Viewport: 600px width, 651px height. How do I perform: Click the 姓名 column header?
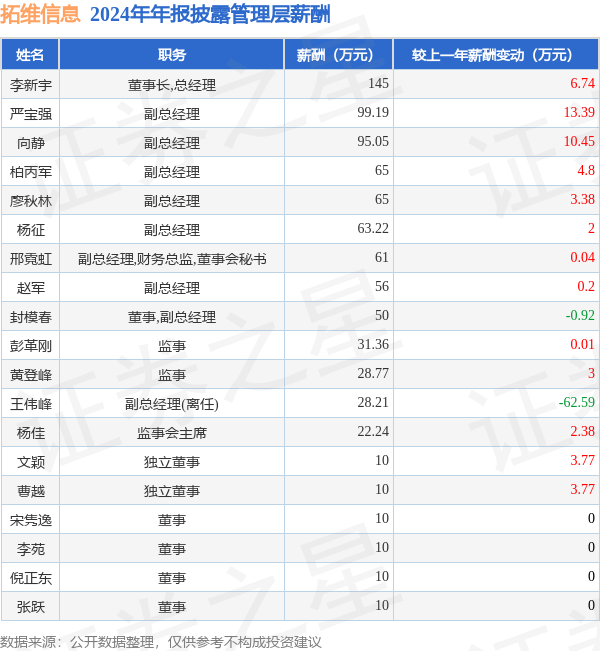pyautogui.click(x=30, y=54)
